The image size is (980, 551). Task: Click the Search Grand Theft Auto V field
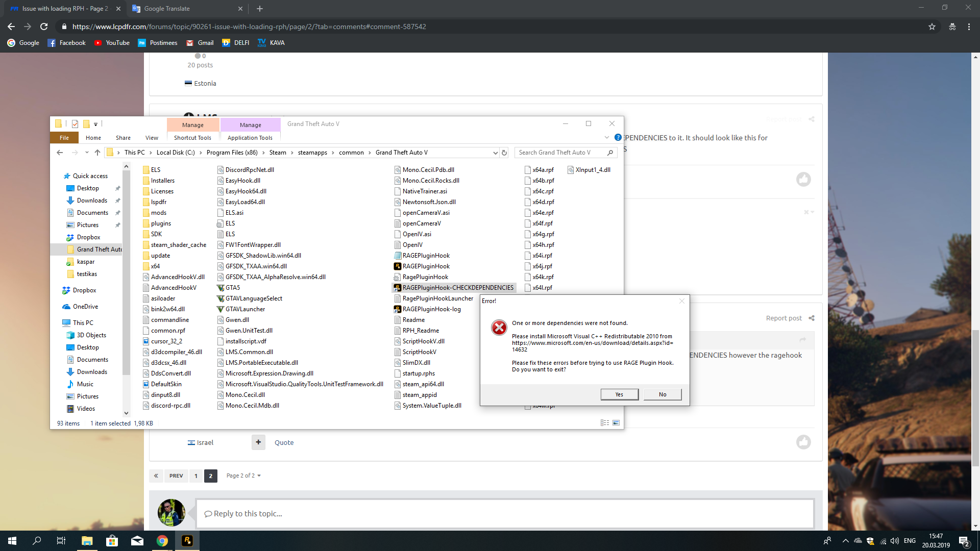point(561,153)
